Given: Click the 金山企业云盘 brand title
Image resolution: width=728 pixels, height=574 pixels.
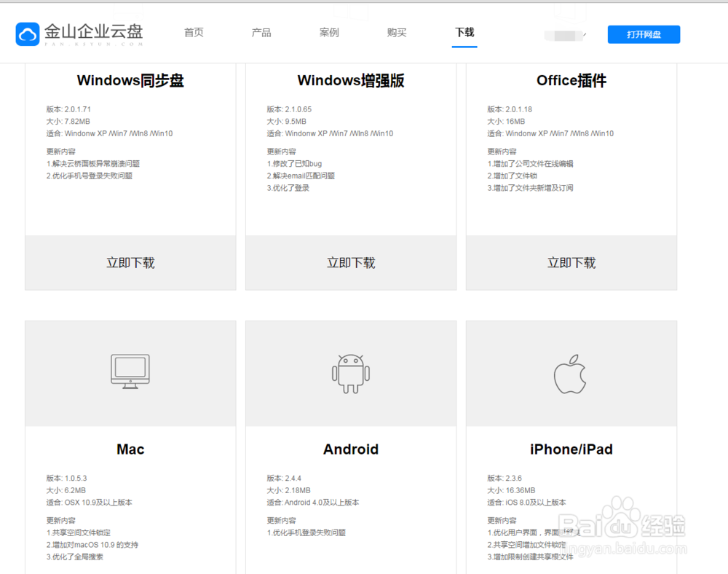Looking at the screenshot, I should [x=94, y=31].
